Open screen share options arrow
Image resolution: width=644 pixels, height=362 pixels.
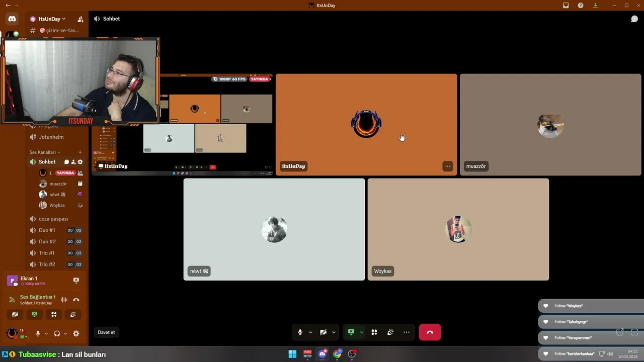pyautogui.click(x=361, y=332)
